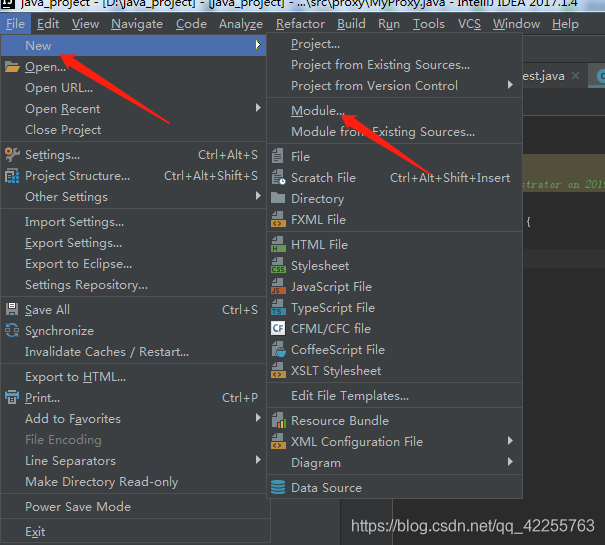The height and width of the screenshot is (545, 605).
Task: Open the Tools menu
Action: point(429,24)
